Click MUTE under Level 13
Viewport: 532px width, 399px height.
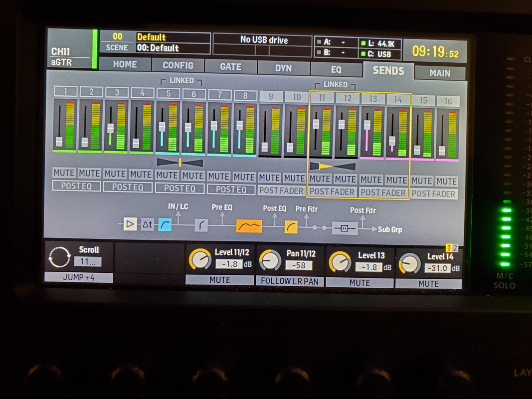359,283
